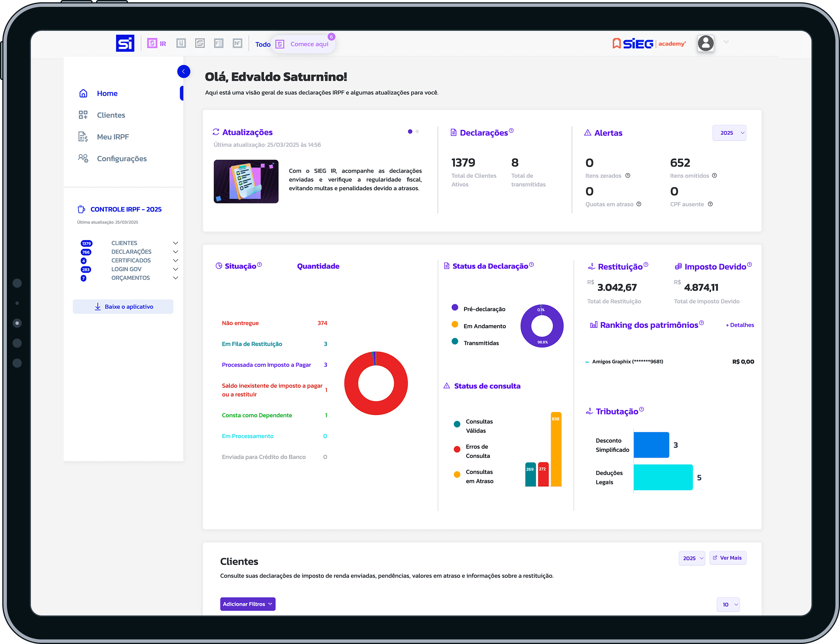Go to Meu IRPF in the sidebar
840x644 pixels.
click(113, 137)
